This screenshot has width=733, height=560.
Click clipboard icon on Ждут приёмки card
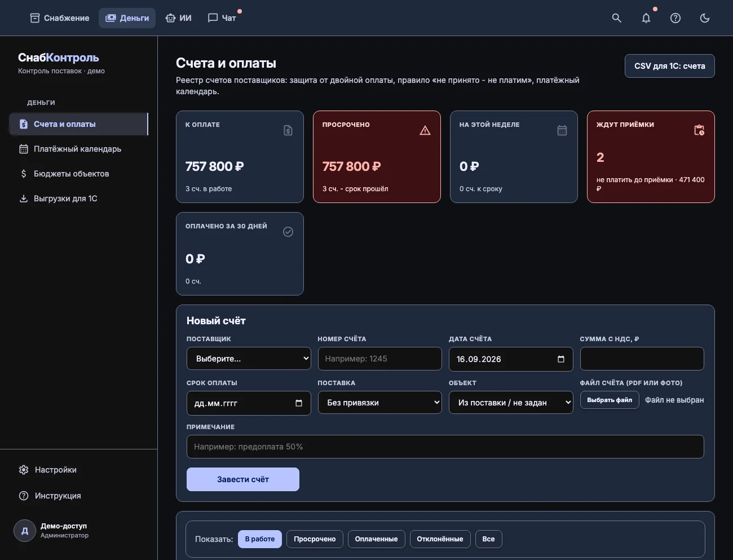tap(699, 130)
